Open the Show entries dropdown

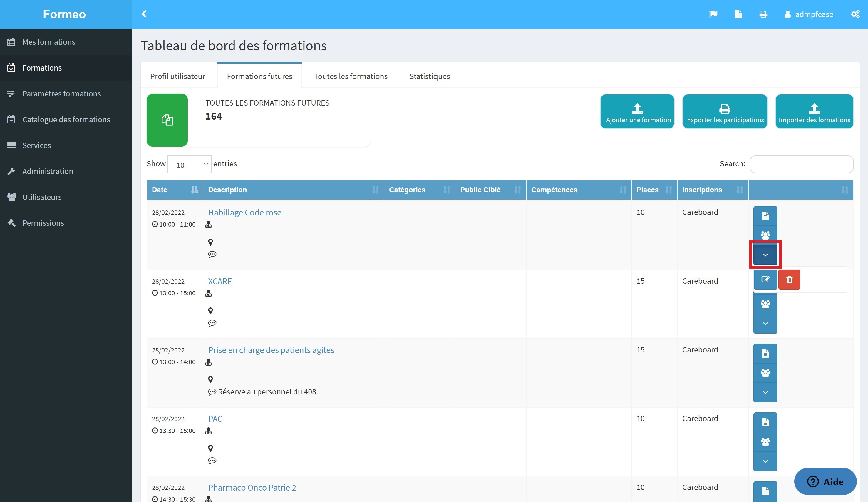[x=189, y=164]
